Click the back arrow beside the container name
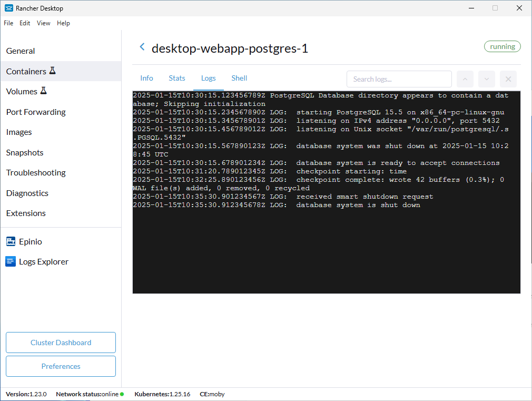The height and width of the screenshot is (401, 532). 142,47
